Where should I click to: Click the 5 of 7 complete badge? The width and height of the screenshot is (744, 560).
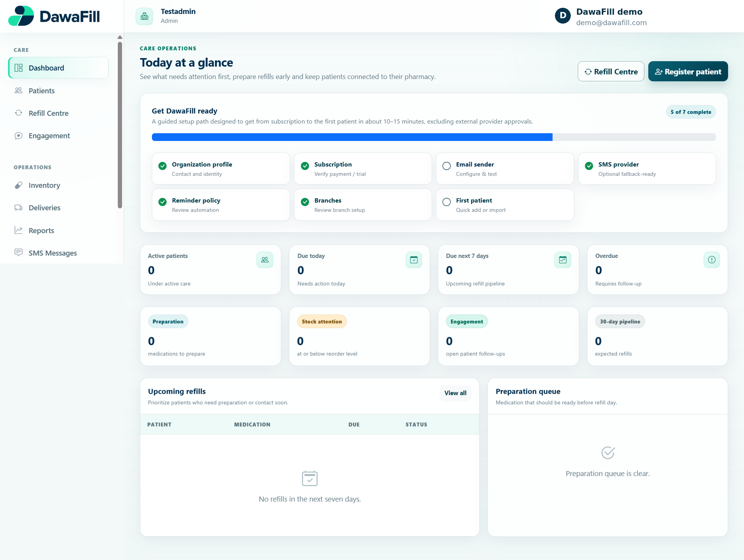[x=691, y=112]
